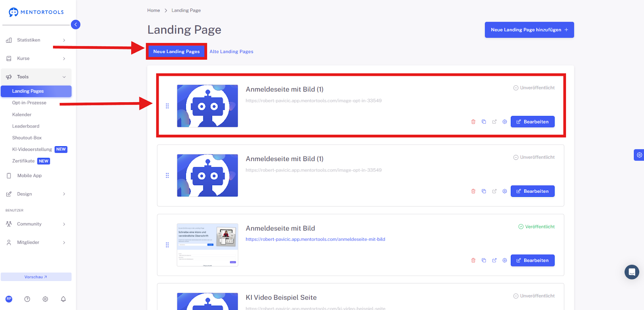644x310 pixels.
Task: Click the Tools megaphone icon
Action: [9, 77]
